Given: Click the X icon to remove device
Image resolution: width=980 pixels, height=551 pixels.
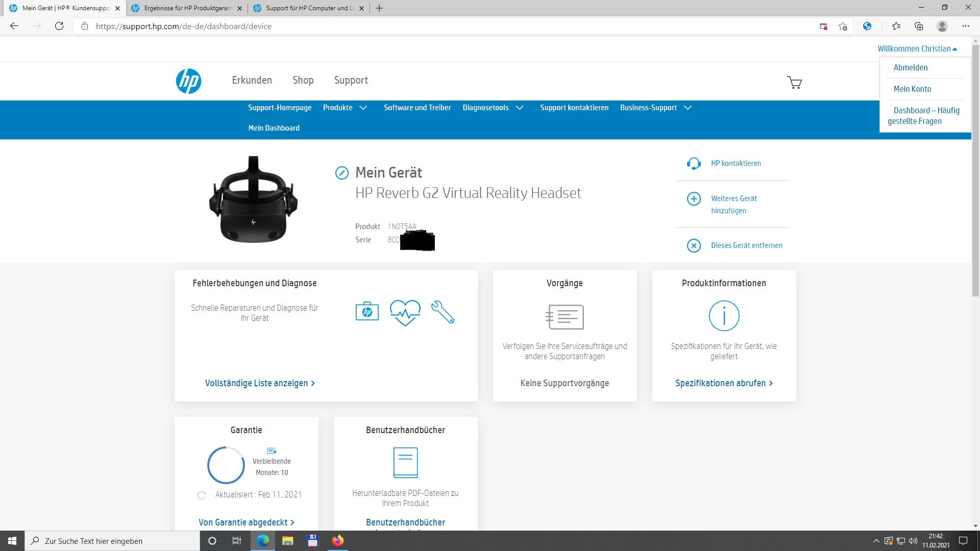Looking at the screenshot, I should point(694,246).
